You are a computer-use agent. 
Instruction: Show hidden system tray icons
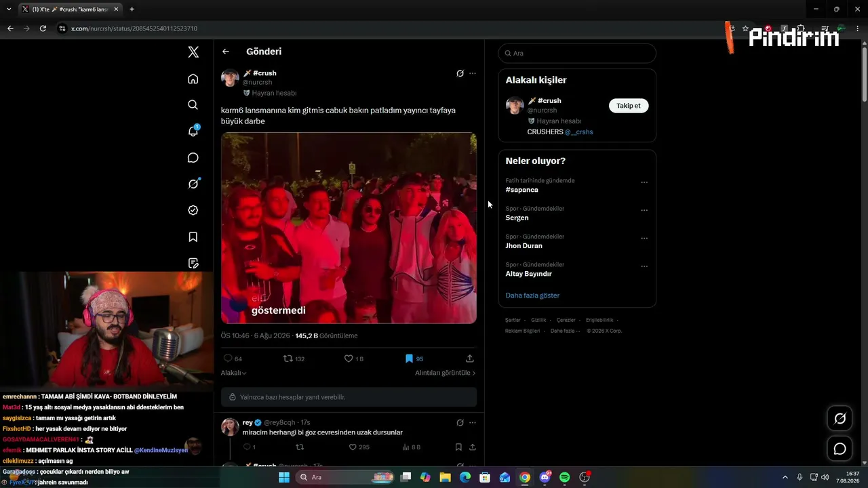785,477
